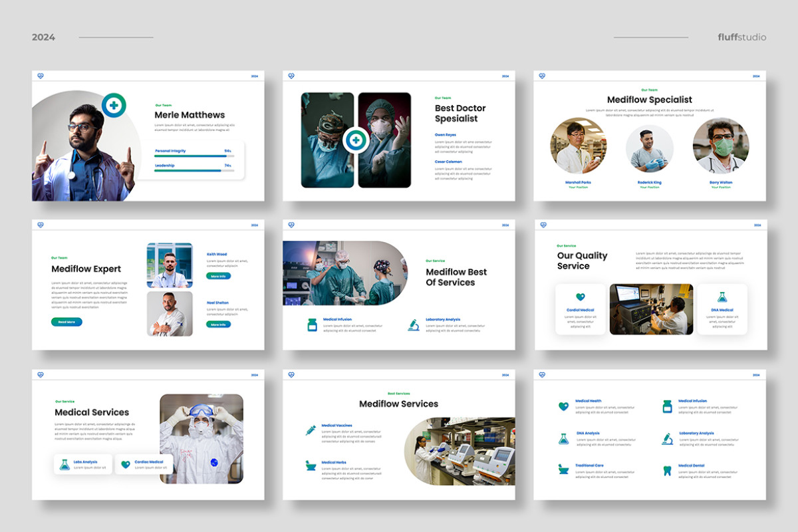Click the green cross badge near Merle Matthews photo

point(114,104)
